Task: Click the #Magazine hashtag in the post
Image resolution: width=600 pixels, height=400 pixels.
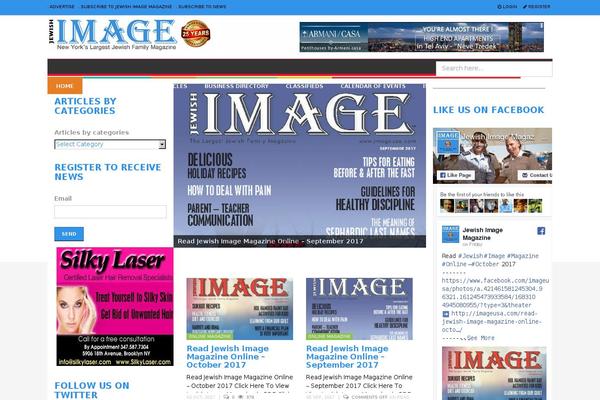Action: pyautogui.click(x=522, y=256)
